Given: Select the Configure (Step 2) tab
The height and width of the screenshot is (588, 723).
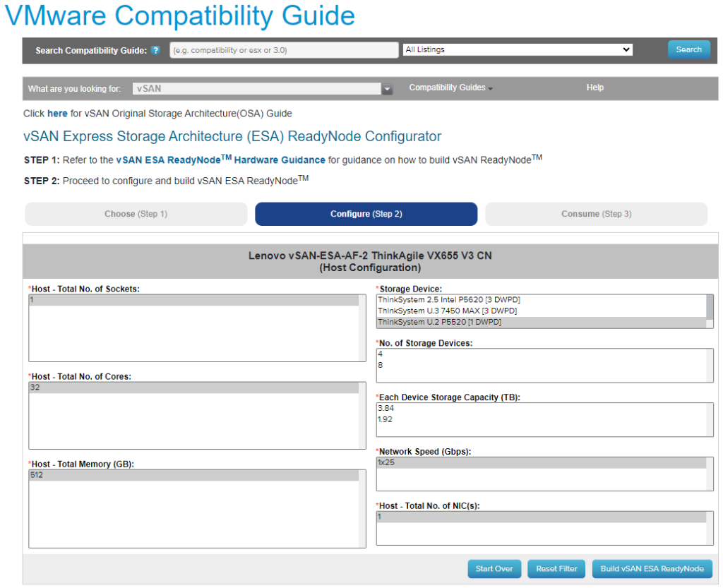Looking at the screenshot, I should tap(366, 214).
